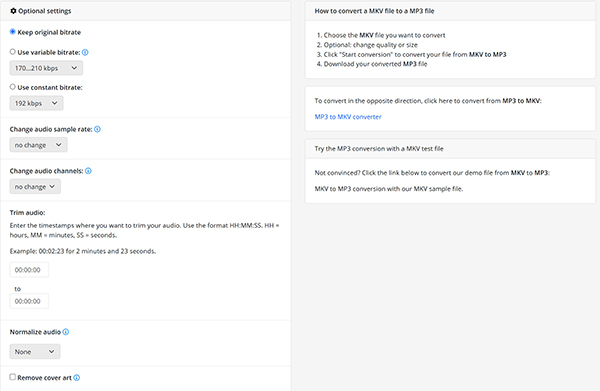The width and height of the screenshot is (600, 391).
Task: Open the 170...210 kbps variable bitrate dropdown
Action: 46,68
